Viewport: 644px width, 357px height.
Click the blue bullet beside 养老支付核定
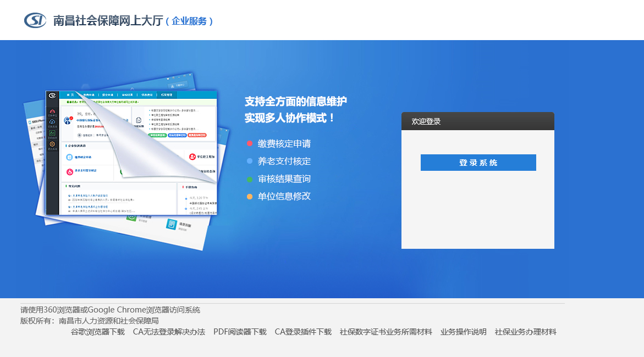tap(249, 161)
